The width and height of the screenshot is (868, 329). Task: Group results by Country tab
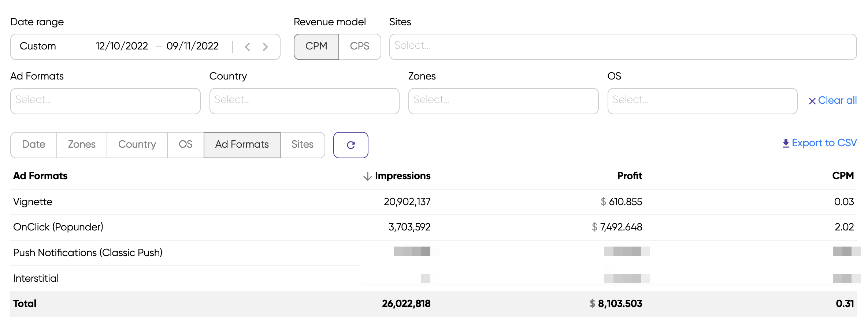[x=137, y=145]
